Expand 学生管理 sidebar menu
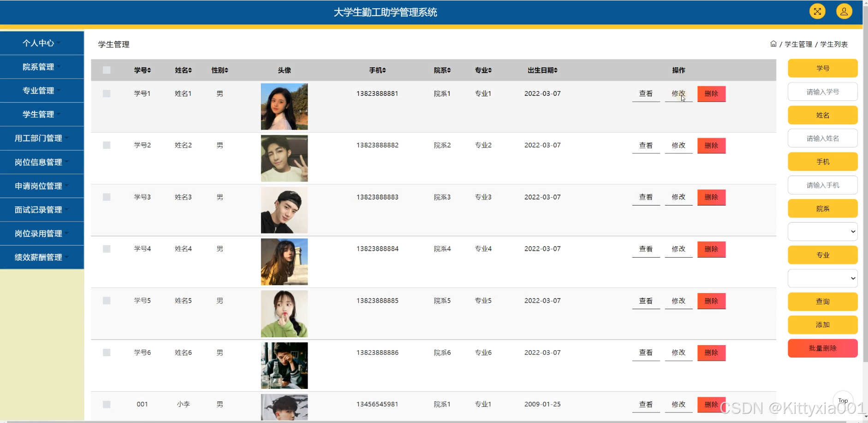 [42, 114]
